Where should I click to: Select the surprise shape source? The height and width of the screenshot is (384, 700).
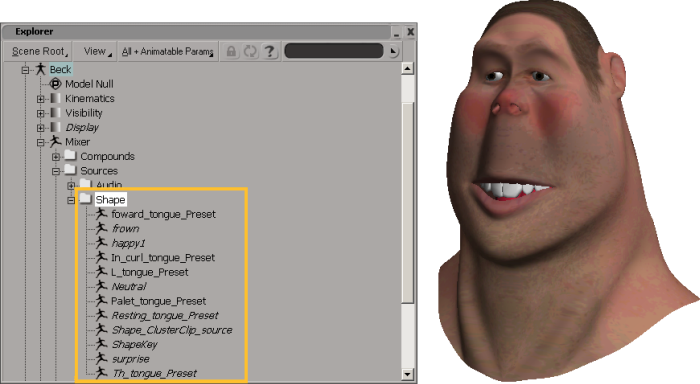[x=130, y=359]
